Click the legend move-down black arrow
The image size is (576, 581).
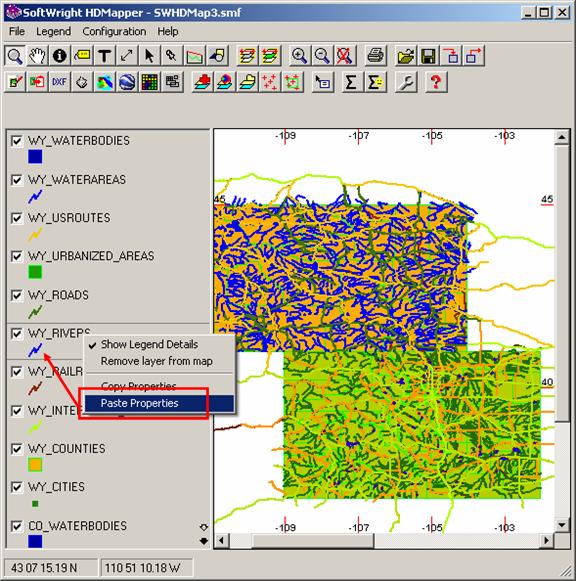[204, 541]
